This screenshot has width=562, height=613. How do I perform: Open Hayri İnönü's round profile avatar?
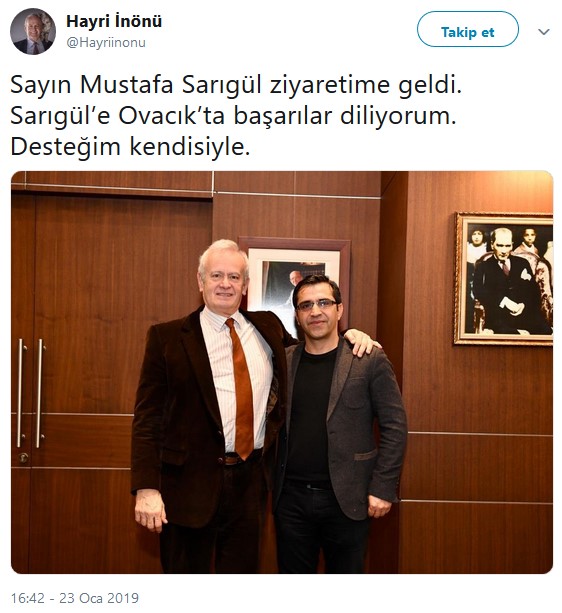pyautogui.click(x=33, y=31)
